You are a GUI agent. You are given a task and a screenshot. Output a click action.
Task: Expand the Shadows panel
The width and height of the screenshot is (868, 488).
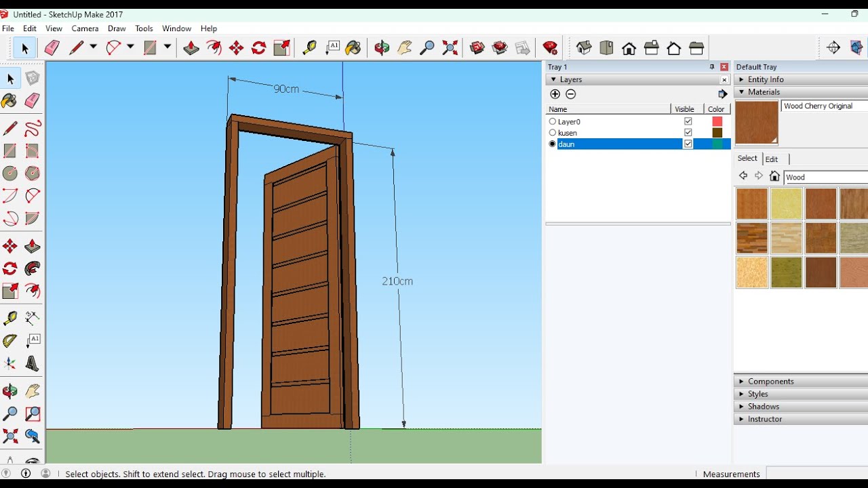[x=801, y=407]
